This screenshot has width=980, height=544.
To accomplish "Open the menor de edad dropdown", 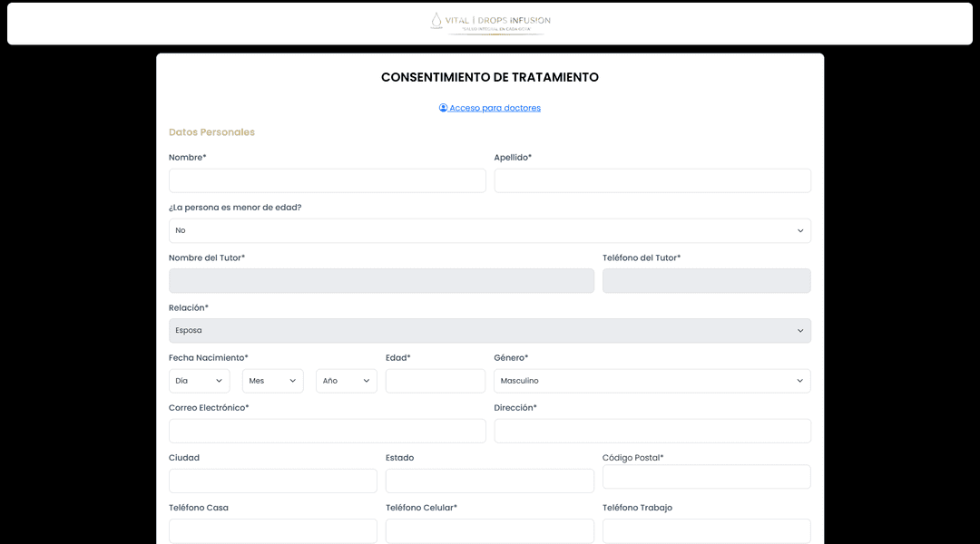I will [x=489, y=230].
